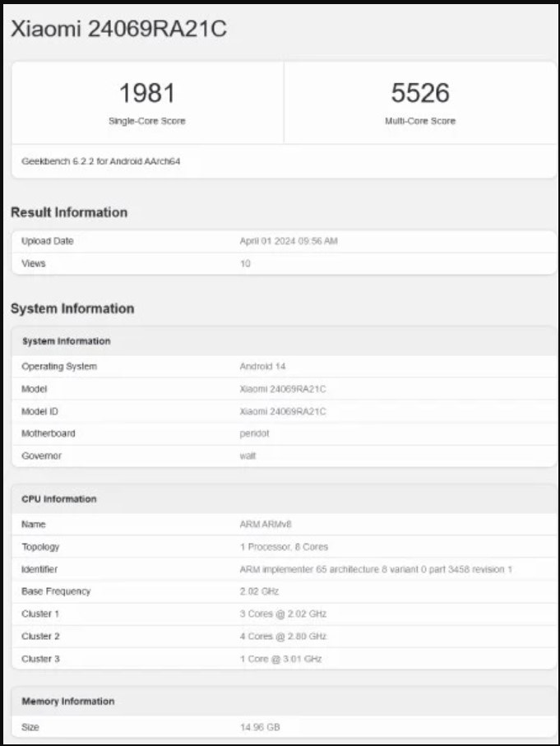The height and width of the screenshot is (746, 560).
Task: Click the memory Size label
Action: point(30,727)
